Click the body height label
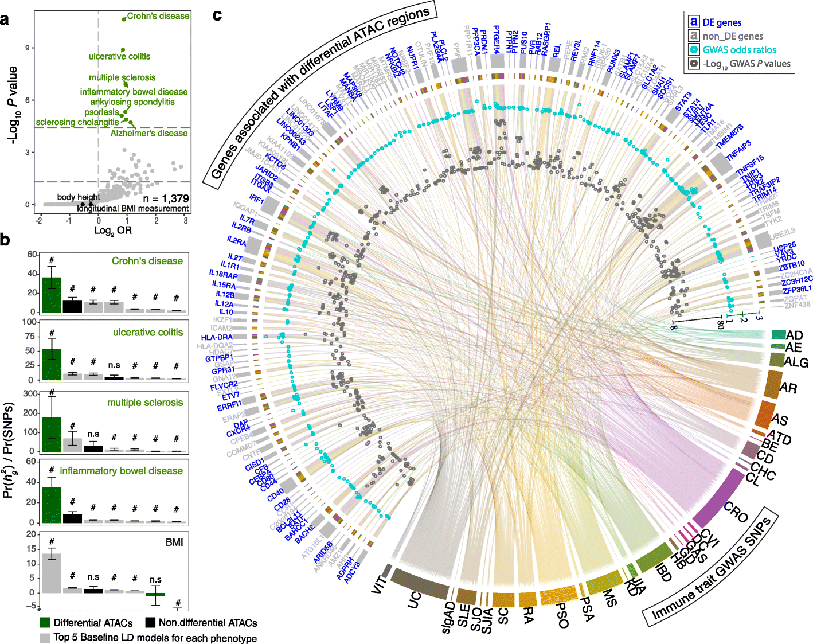The height and width of the screenshot is (644, 813). [79, 197]
